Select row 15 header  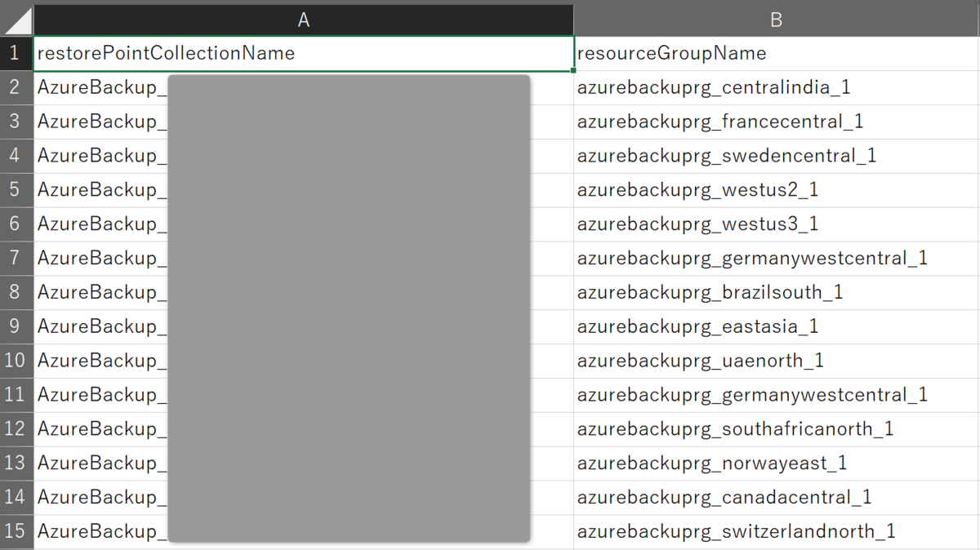pyautogui.click(x=16, y=532)
